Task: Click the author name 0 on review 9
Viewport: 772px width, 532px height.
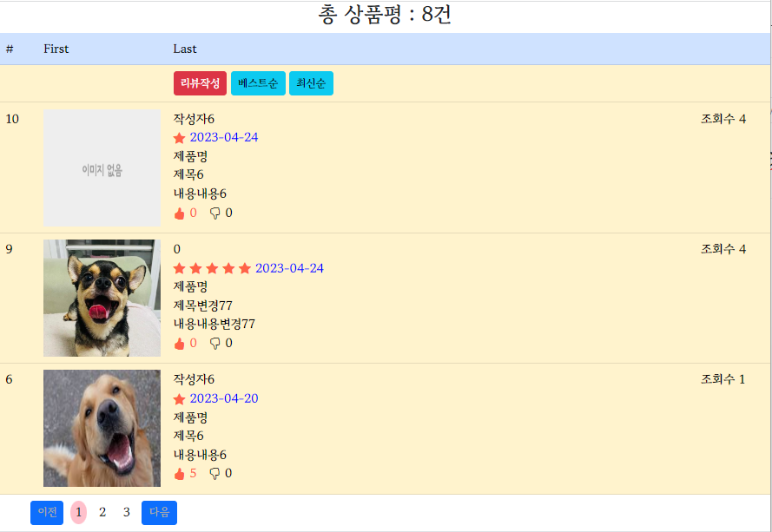Action: pyautogui.click(x=177, y=249)
